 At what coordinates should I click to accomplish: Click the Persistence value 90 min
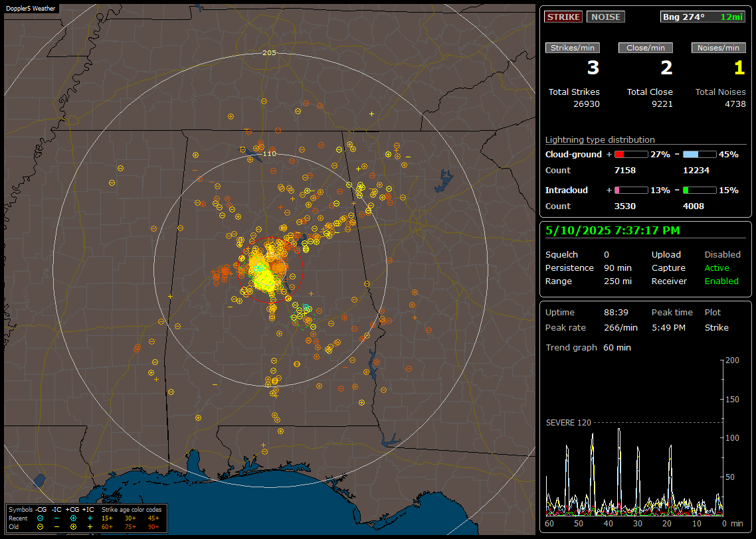[x=618, y=268]
